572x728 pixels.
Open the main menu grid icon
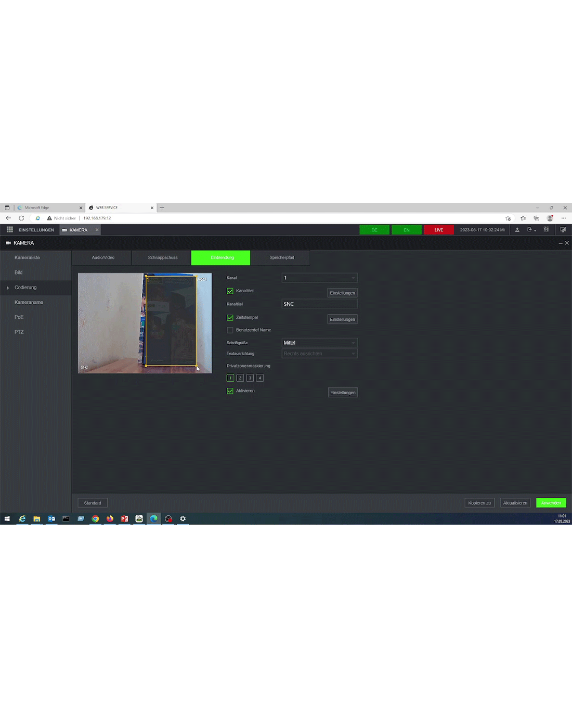tap(9, 230)
